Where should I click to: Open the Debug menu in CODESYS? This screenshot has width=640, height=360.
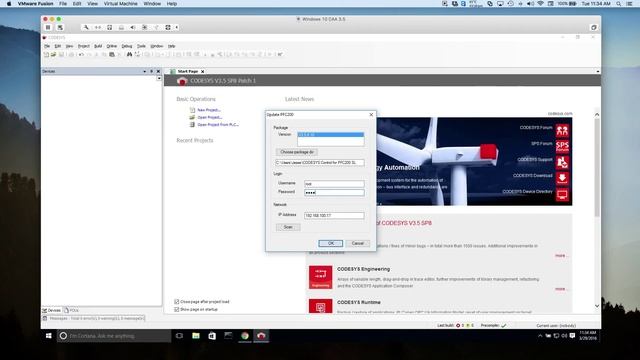click(x=127, y=46)
